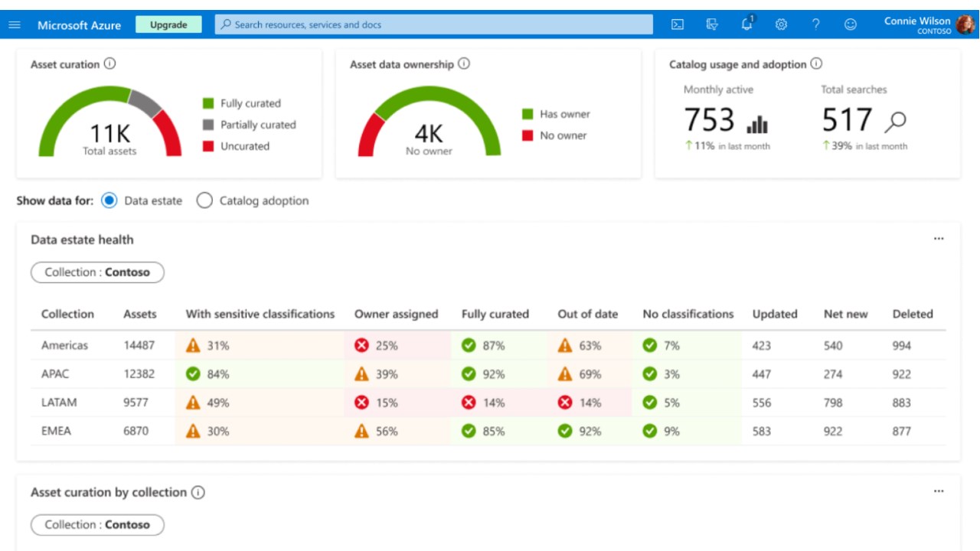The height and width of the screenshot is (551, 980).
Task: Click the green check in APAC sensitive classifications
Action: [193, 374]
